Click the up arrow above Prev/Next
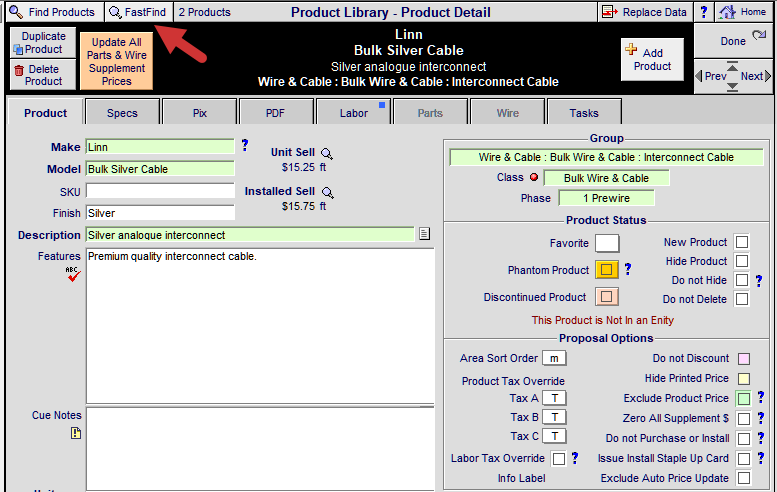This screenshot has width=777, height=492. pyautogui.click(x=732, y=65)
